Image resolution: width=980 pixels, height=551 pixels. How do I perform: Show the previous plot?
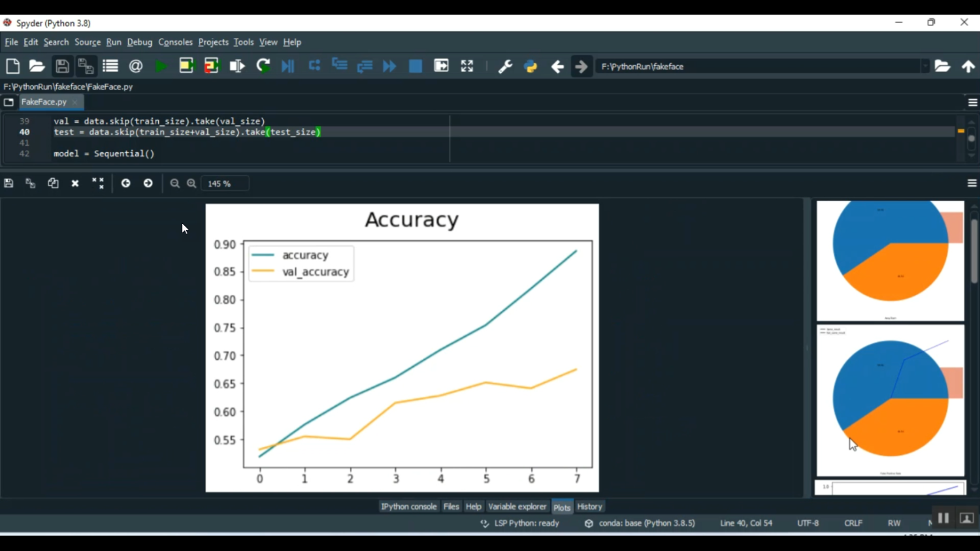tap(125, 183)
